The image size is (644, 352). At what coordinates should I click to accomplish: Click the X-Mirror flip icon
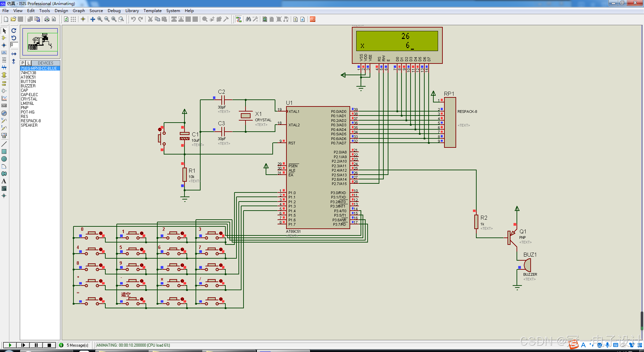14,54
